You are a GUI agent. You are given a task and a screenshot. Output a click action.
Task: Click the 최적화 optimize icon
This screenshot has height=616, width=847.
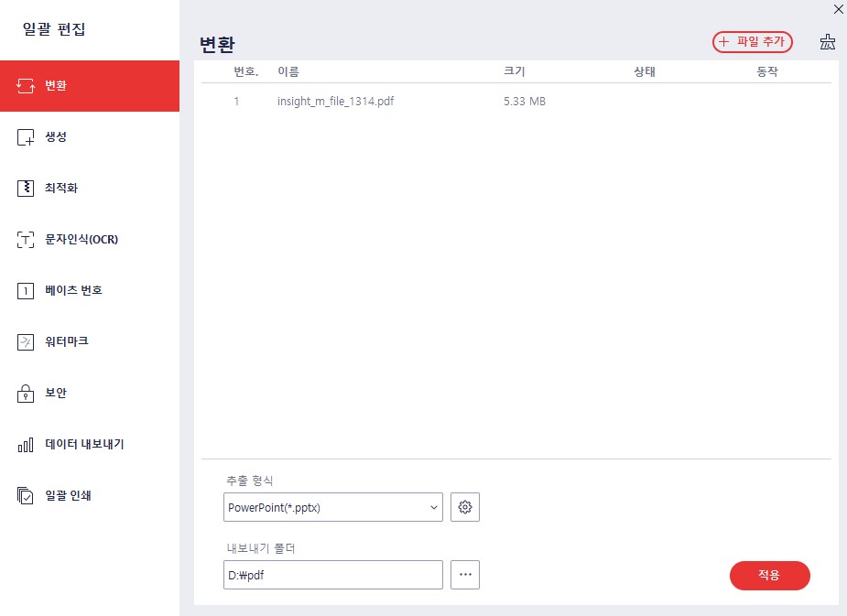click(26, 189)
